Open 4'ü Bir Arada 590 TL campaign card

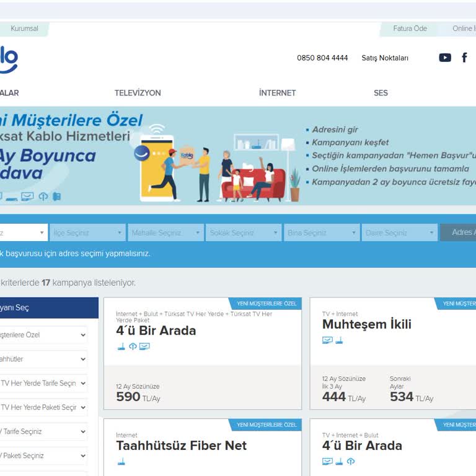[x=203, y=354]
